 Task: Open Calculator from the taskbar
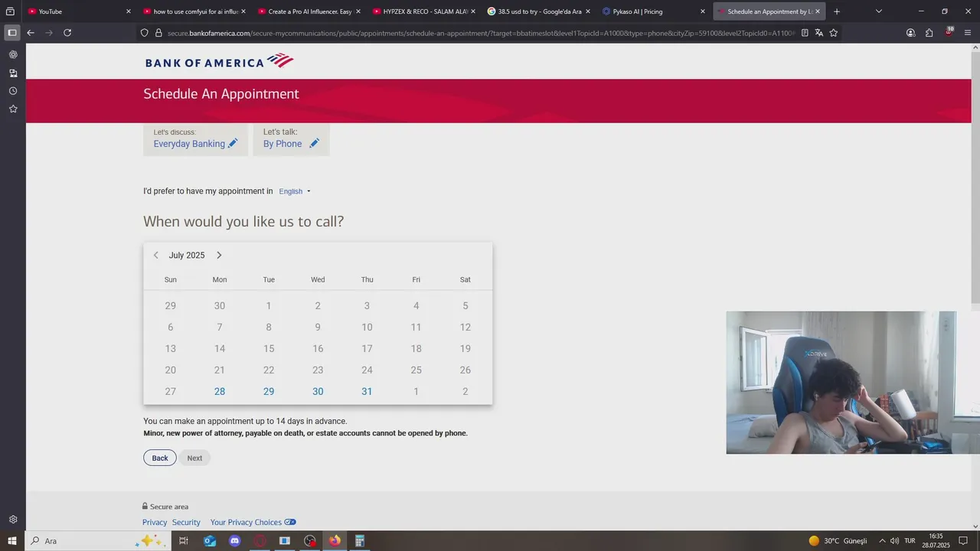click(x=359, y=541)
